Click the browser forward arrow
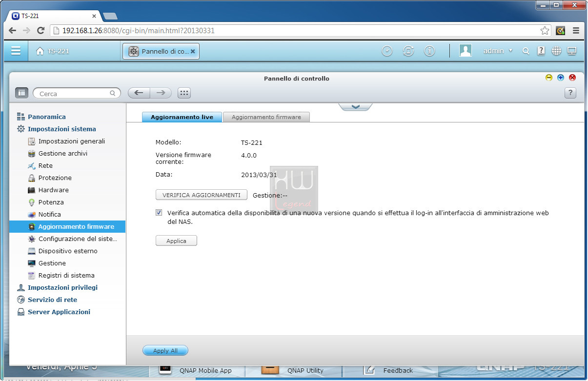This screenshot has width=588, height=381. 26,30
